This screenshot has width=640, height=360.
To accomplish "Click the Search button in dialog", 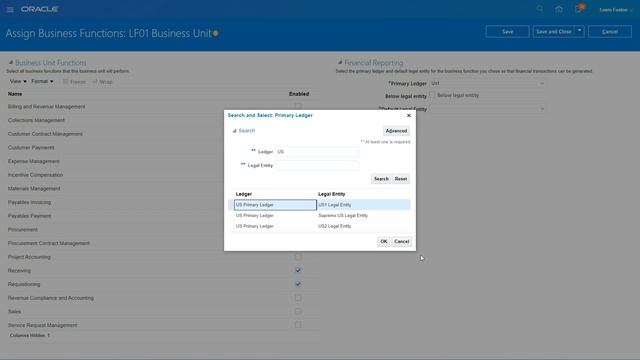I will point(381,179).
